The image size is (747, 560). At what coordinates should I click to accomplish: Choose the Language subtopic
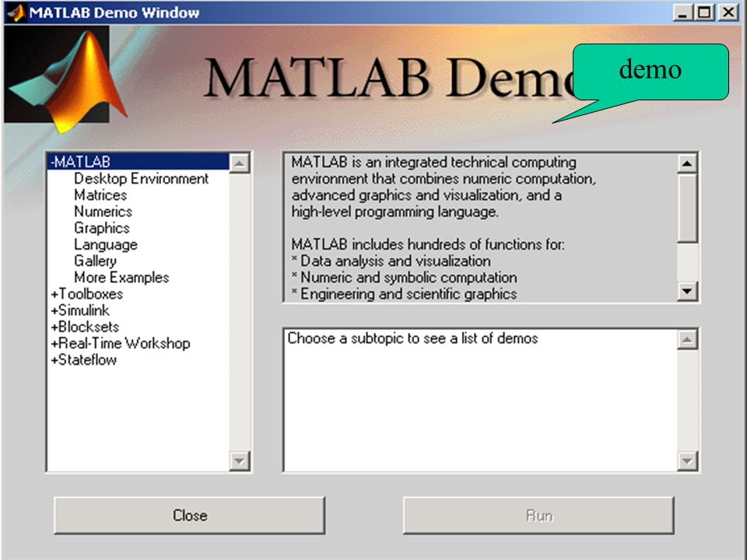(106, 245)
